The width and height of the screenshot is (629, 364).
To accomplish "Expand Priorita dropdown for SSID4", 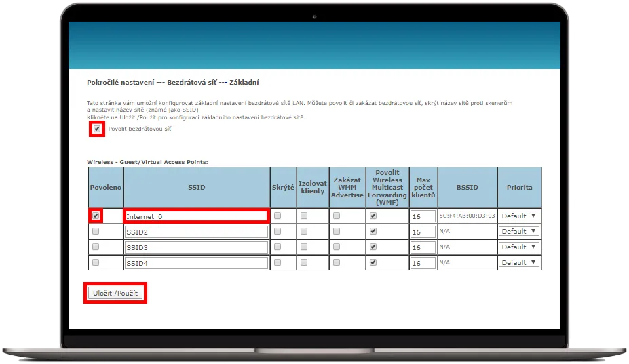I will [x=519, y=262].
